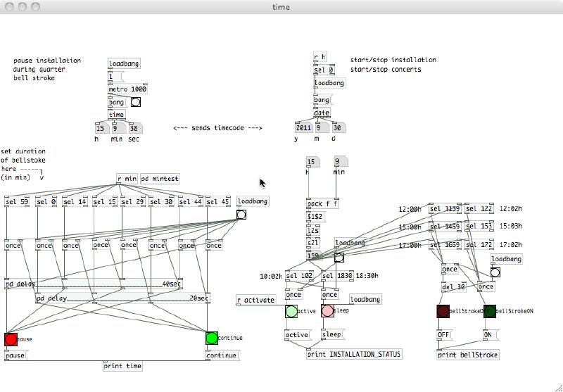Click the "sleep" message box

coord(332,335)
